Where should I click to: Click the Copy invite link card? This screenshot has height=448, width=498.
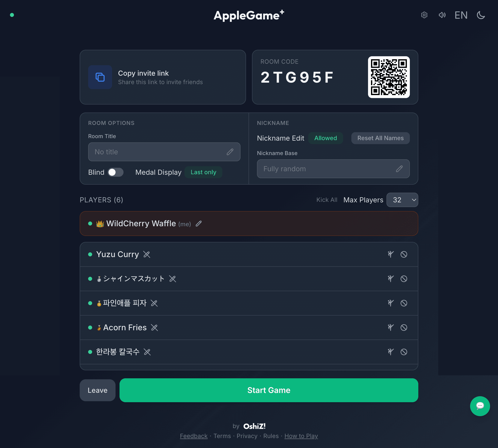[x=163, y=77]
